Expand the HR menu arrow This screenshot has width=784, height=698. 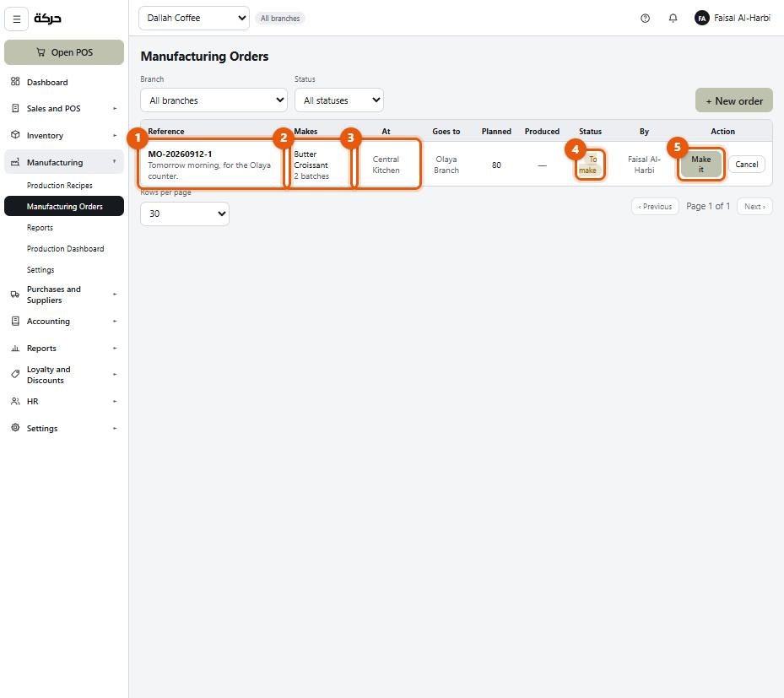point(115,402)
